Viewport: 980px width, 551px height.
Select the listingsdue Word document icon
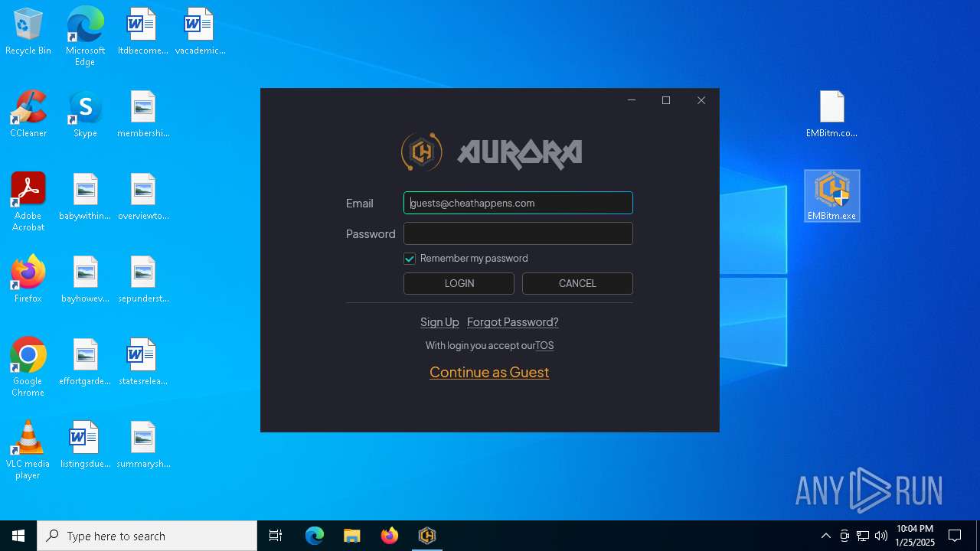tap(85, 445)
